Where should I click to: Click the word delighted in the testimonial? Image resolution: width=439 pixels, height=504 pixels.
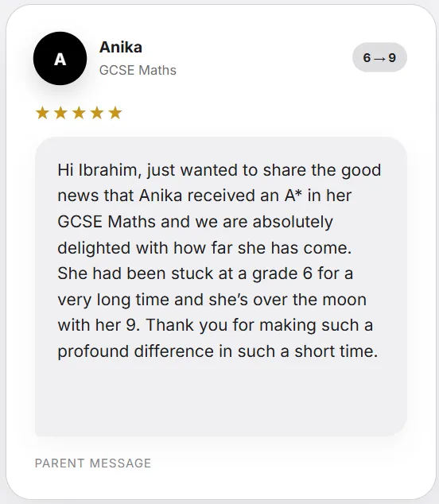pyautogui.click(x=94, y=248)
